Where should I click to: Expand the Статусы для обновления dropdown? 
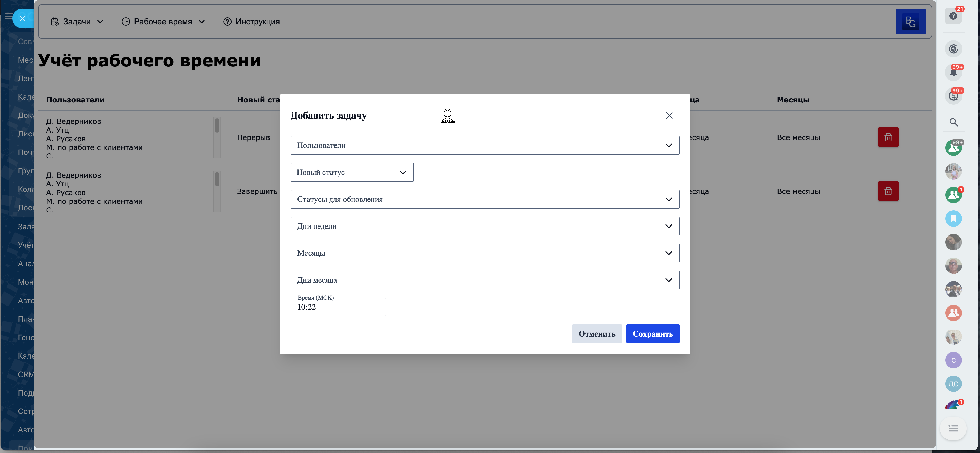click(484, 200)
